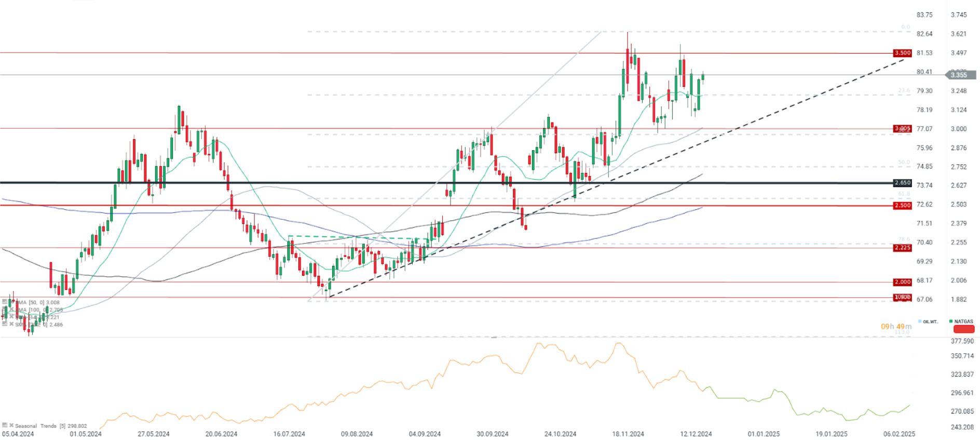Click the 3.745 value on NATGAS price scale
Image resolution: width=980 pixels, height=440 pixels.
[959, 15]
